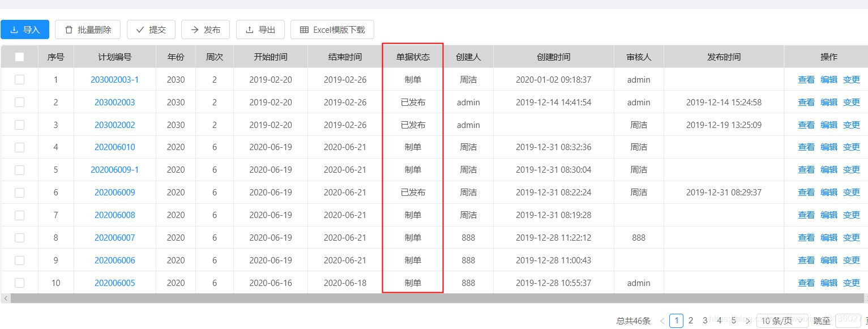Image resolution: width=868 pixels, height=329 pixels.
Task: Click 编辑 for plan 203002002
Action: pos(829,125)
